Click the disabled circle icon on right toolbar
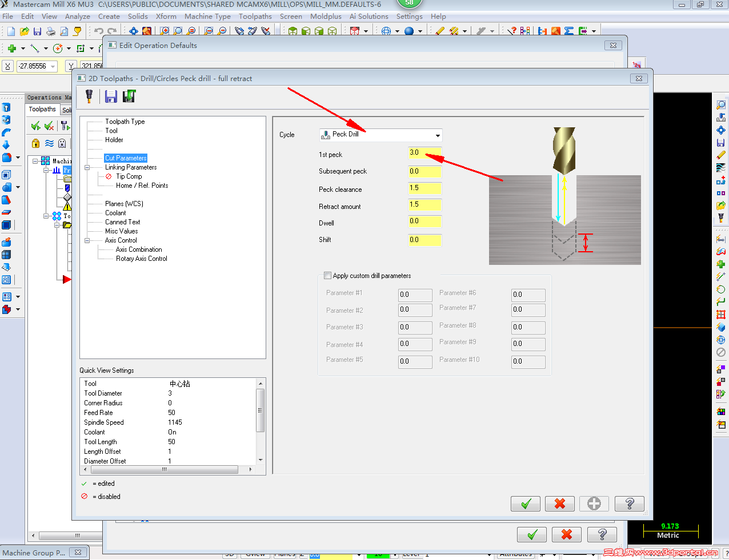 [x=721, y=352]
